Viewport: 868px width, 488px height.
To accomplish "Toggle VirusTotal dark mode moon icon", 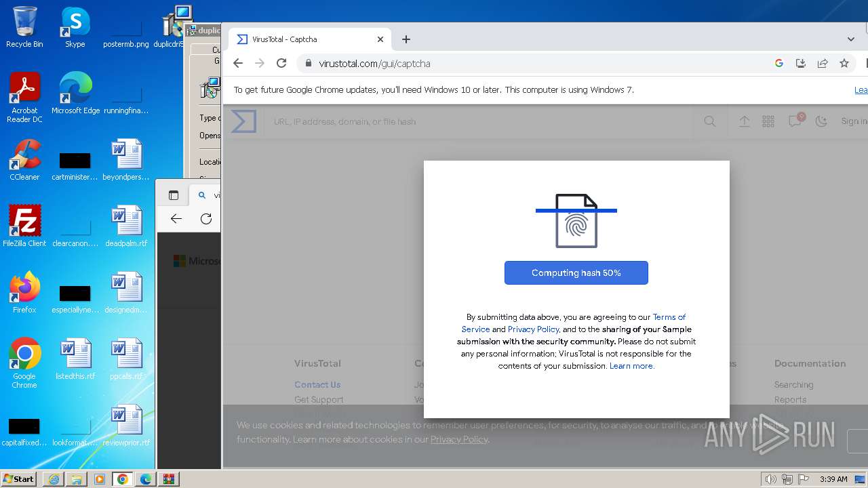I will 821,121.
